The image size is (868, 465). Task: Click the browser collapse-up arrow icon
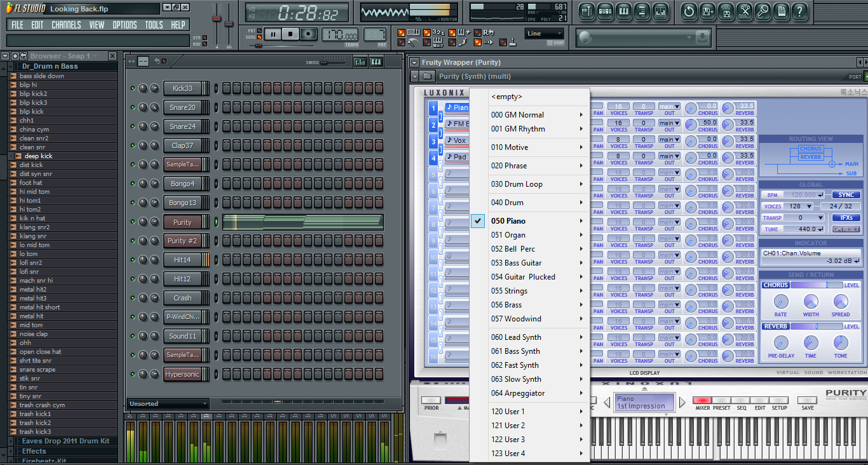(x=15, y=56)
